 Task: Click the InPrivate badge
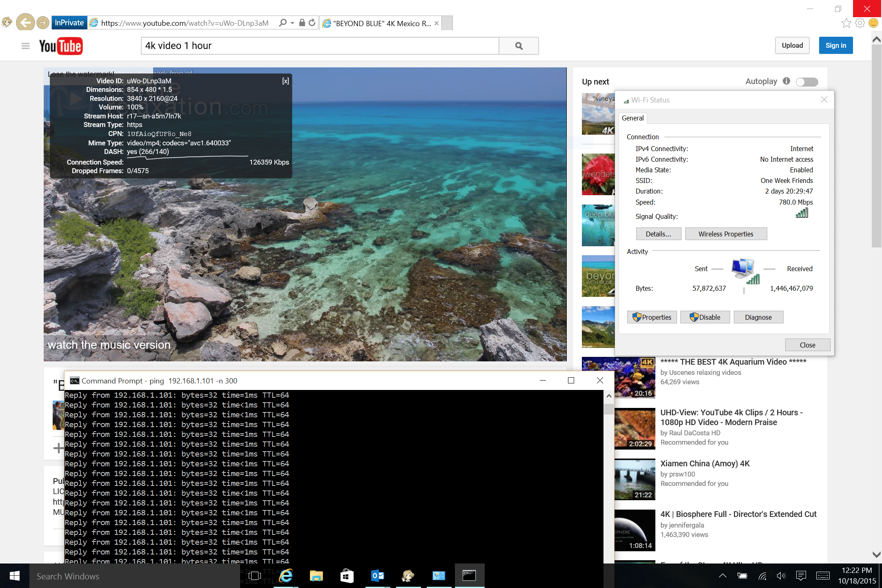coord(69,23)
